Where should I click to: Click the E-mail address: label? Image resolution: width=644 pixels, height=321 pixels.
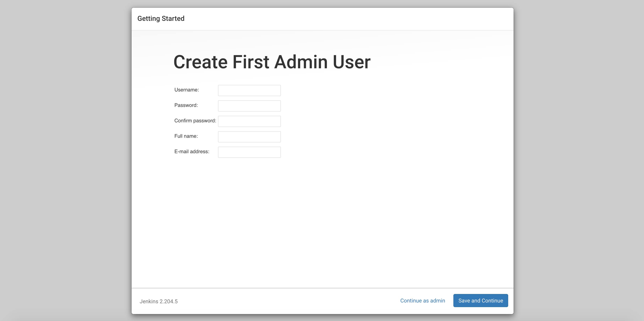click(192, 151)
